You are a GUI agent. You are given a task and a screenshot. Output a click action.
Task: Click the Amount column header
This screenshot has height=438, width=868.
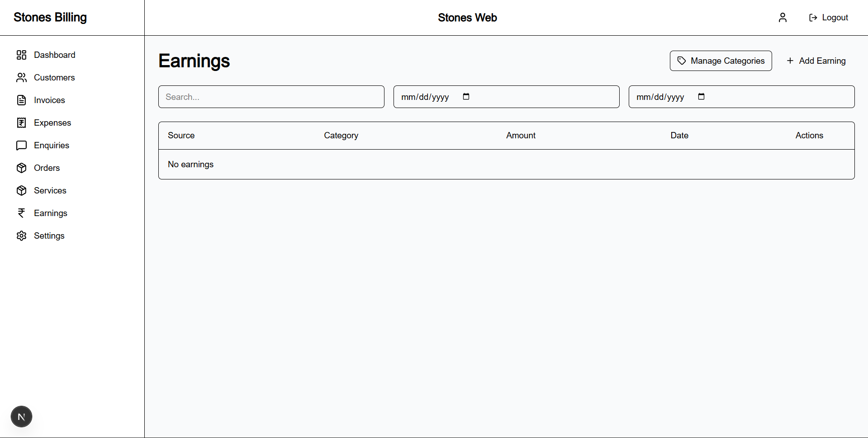[x=521, y=136]
